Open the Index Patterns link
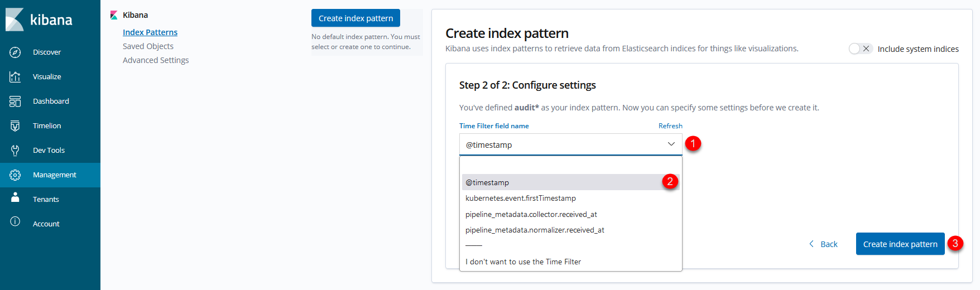The width and height of the screenshot is (980, 290). 150,32
